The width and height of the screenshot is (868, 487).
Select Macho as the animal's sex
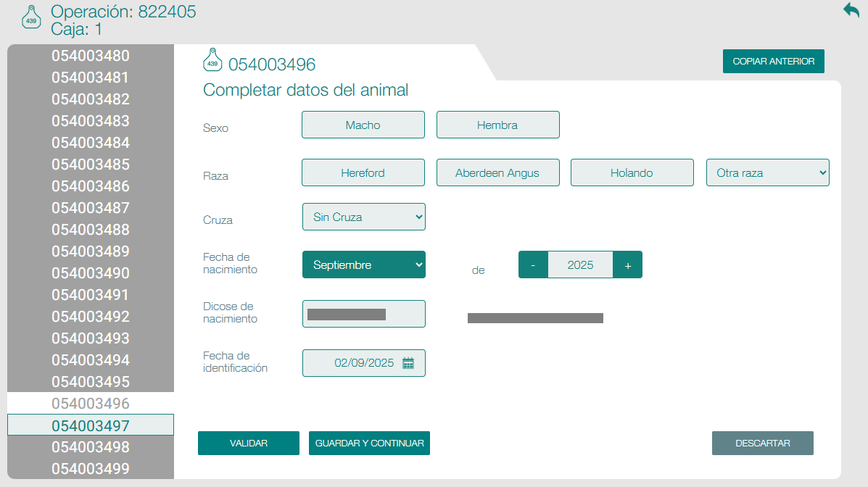363,124
